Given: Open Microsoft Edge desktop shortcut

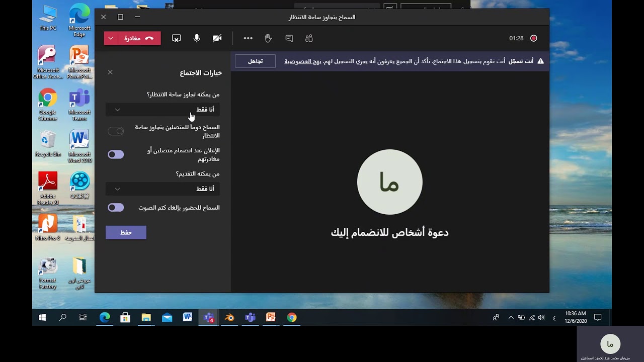Looking at the screenshot, I should [79, 21].
